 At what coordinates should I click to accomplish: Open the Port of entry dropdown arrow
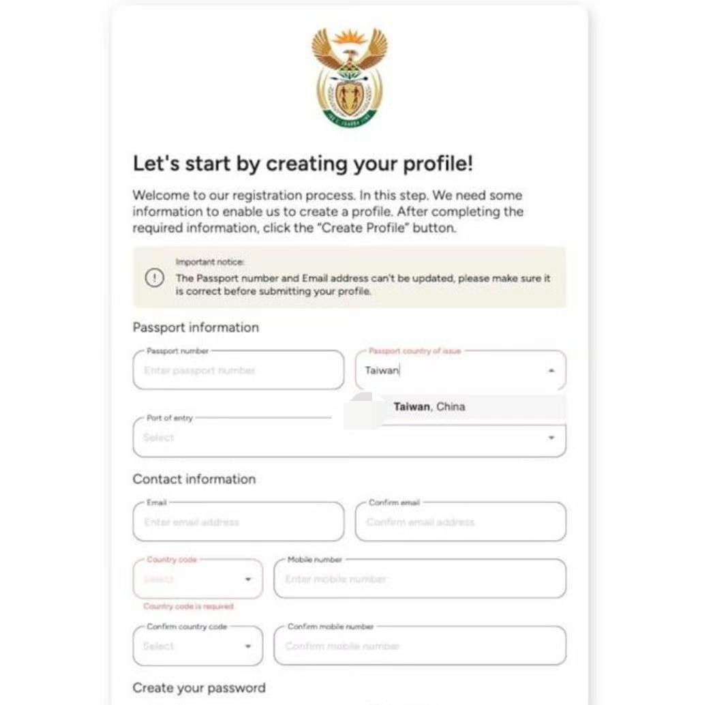(551, 438)
